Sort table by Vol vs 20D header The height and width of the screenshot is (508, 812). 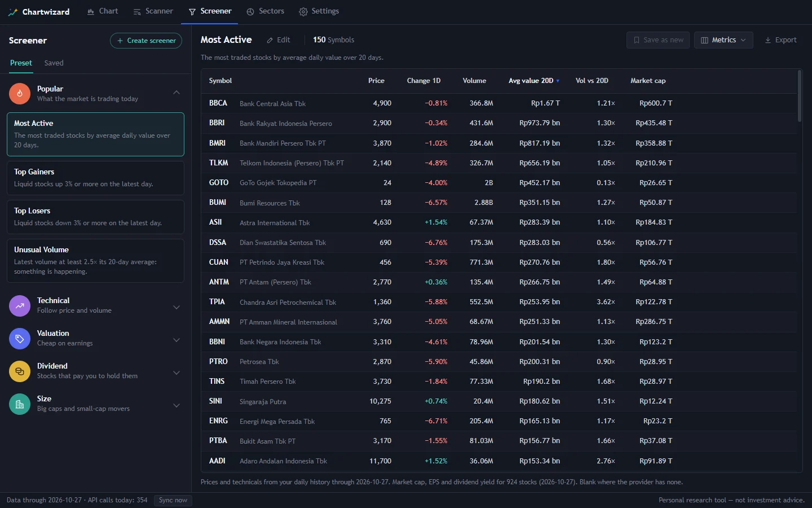(x=592, y=81)
